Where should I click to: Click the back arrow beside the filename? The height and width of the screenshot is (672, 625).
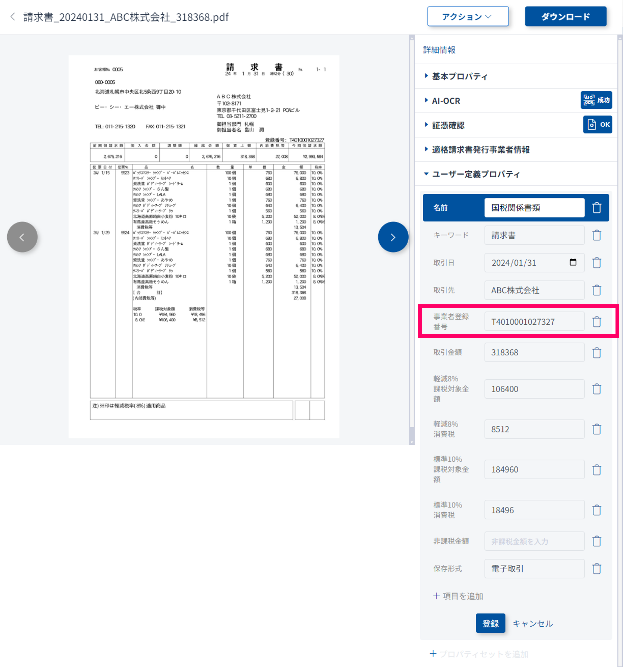pos(13,17)
